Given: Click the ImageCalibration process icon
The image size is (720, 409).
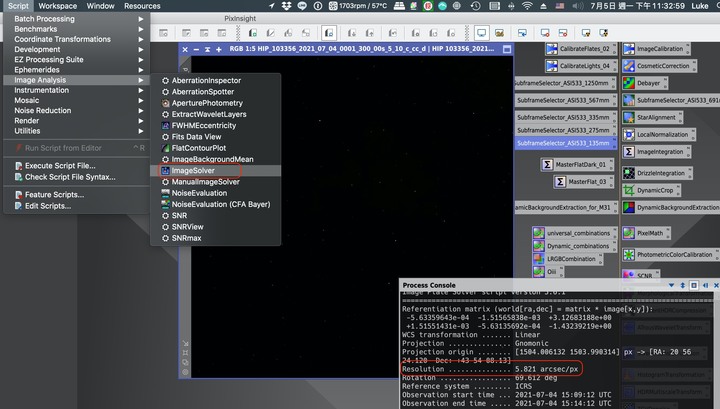Looking at the screenshot, I should pos(656,49).
